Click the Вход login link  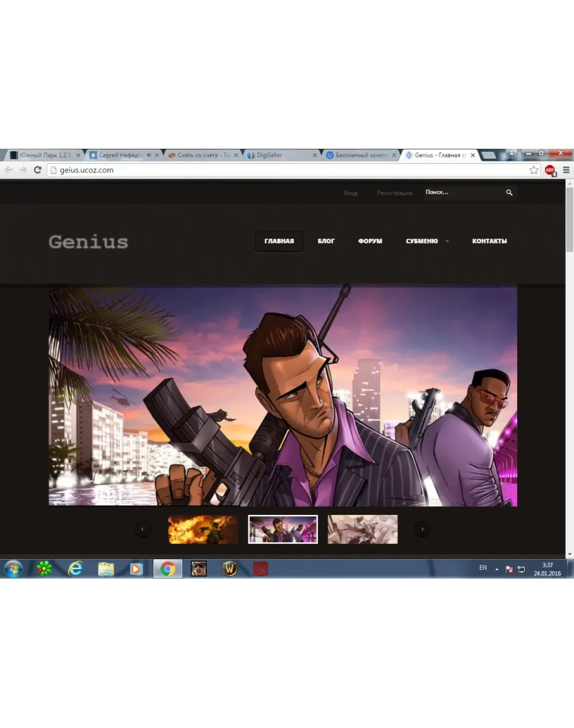(351, 193)
